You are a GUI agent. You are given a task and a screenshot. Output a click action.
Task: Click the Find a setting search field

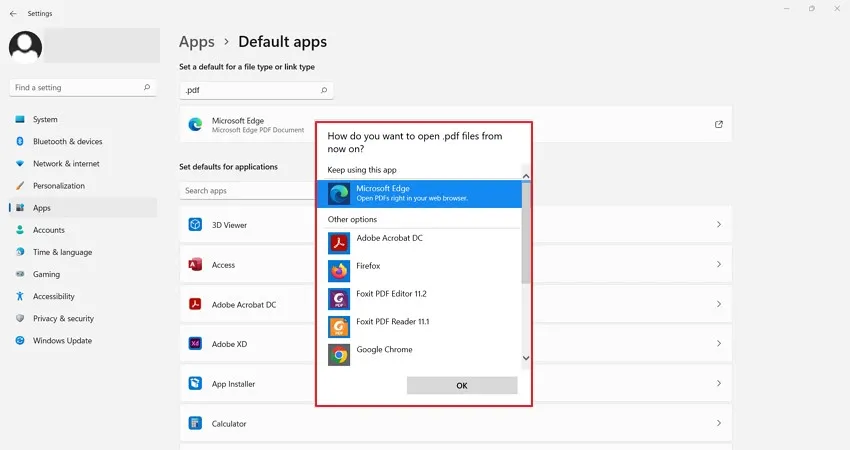click(83, 88)
